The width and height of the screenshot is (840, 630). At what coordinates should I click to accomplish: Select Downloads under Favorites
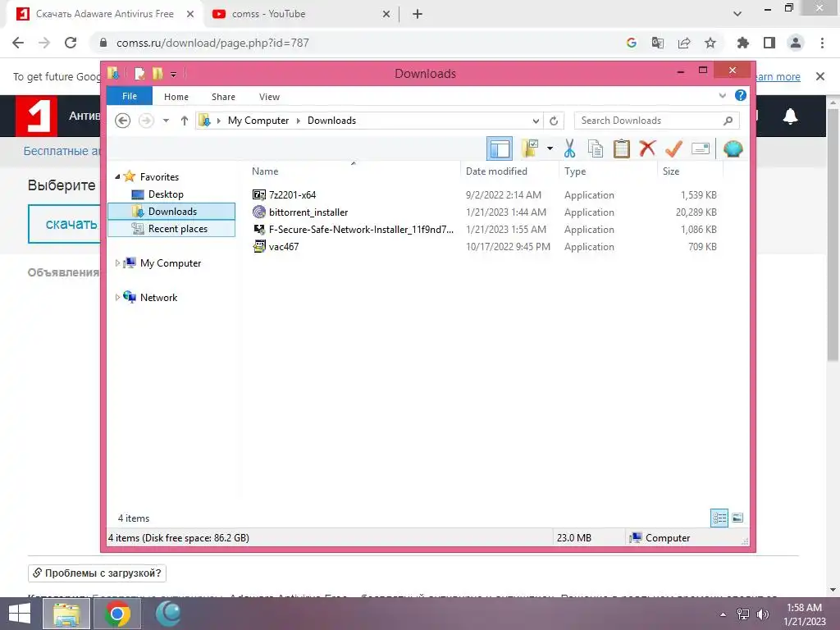171,212
